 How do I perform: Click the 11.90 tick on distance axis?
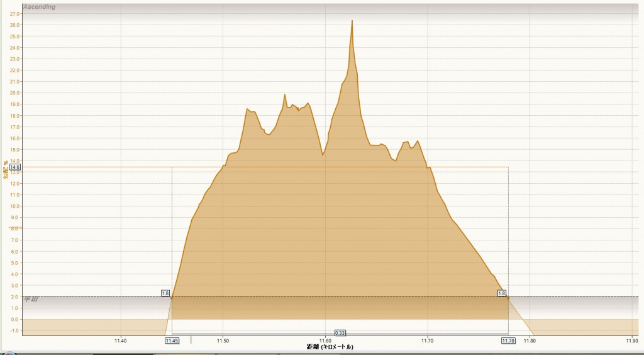(x=632, y=341)
